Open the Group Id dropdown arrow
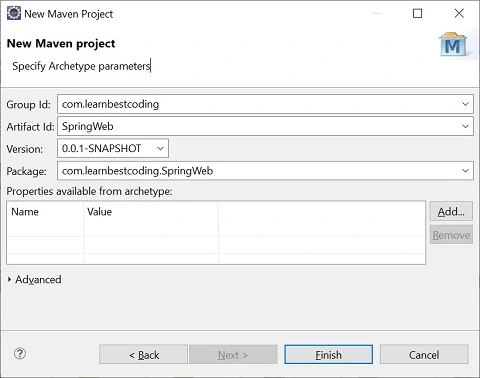This screenshot has height=378, width=480. coord(465,104)
